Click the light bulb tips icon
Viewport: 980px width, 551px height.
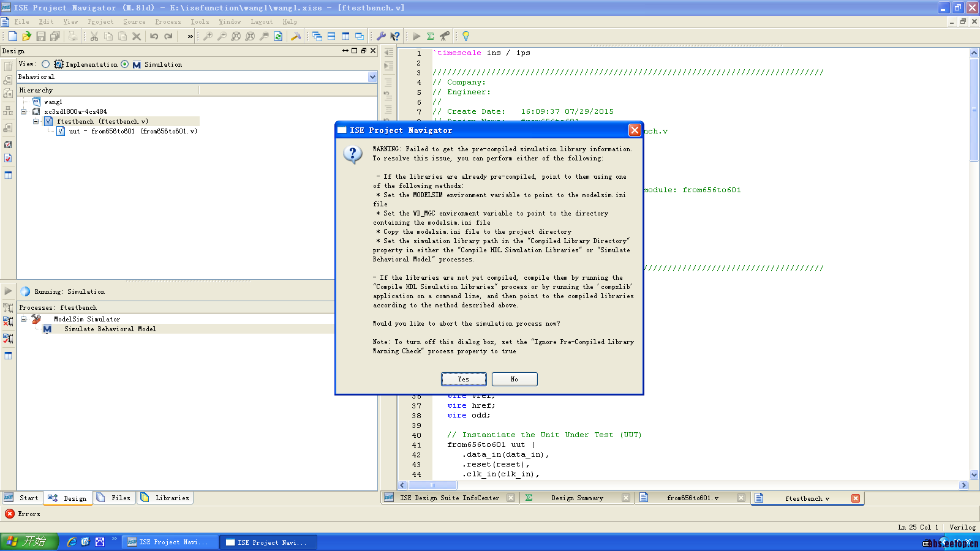(x=466, y=37)
